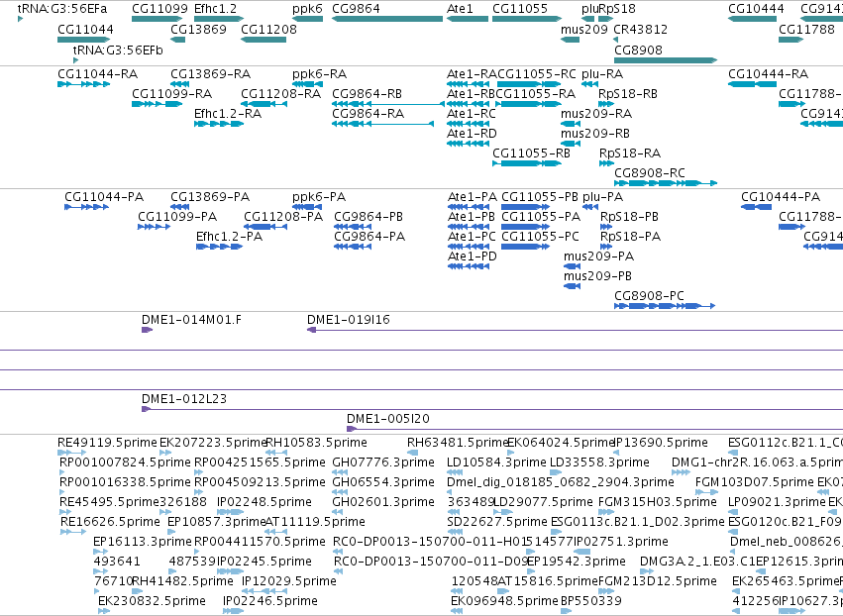Click the ppk6-PA protein label

[319, 197]
